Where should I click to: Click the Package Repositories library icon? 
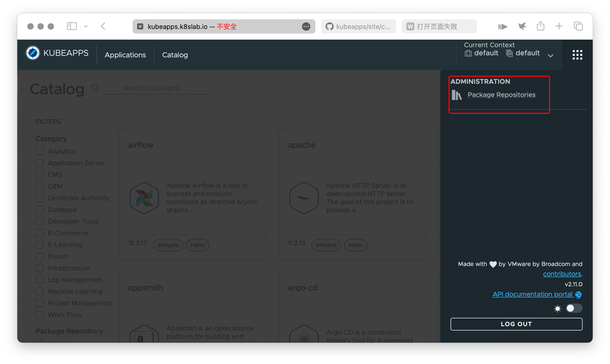[456, 95]
